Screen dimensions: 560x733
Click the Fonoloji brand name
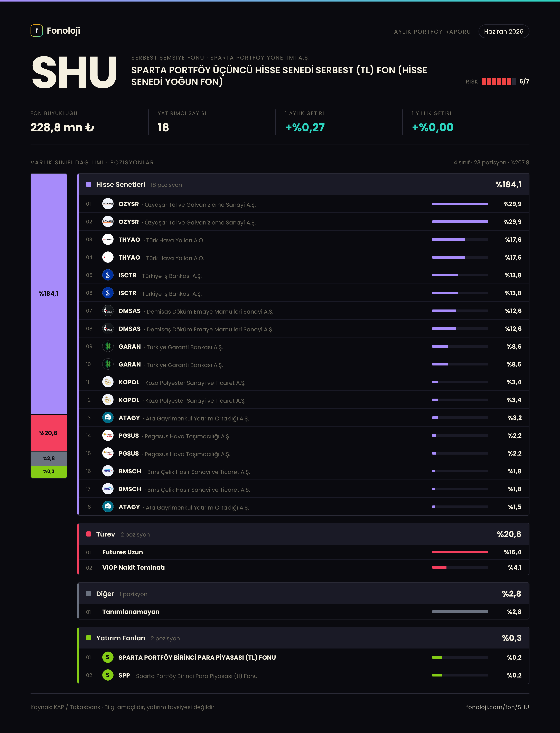pyautogui.click(x=63, y=31)
